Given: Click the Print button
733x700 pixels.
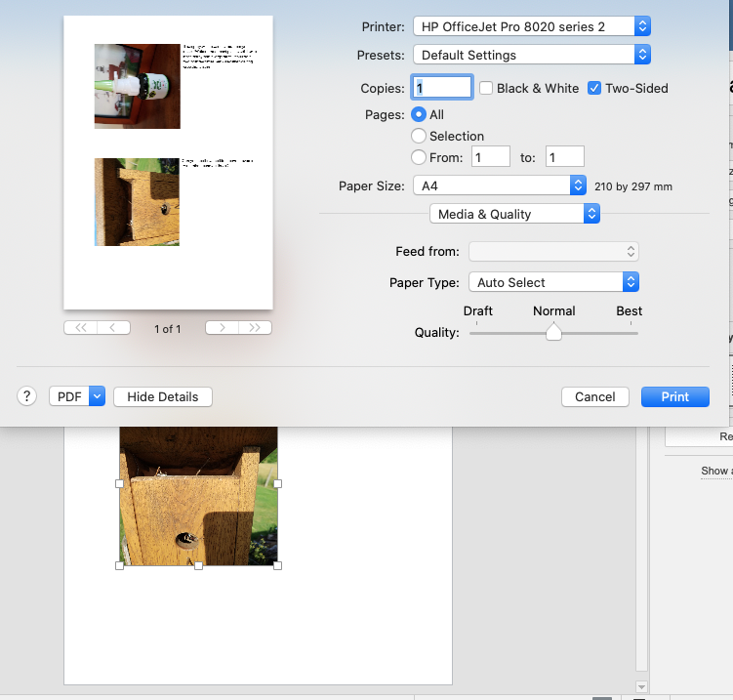Looking at the screenshot, I should [675, 396].
